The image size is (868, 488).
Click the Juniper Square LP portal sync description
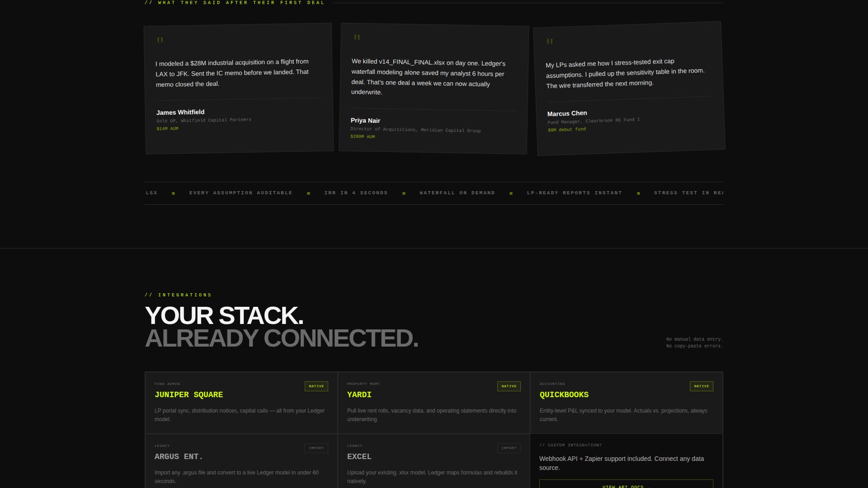pos(240,415)
